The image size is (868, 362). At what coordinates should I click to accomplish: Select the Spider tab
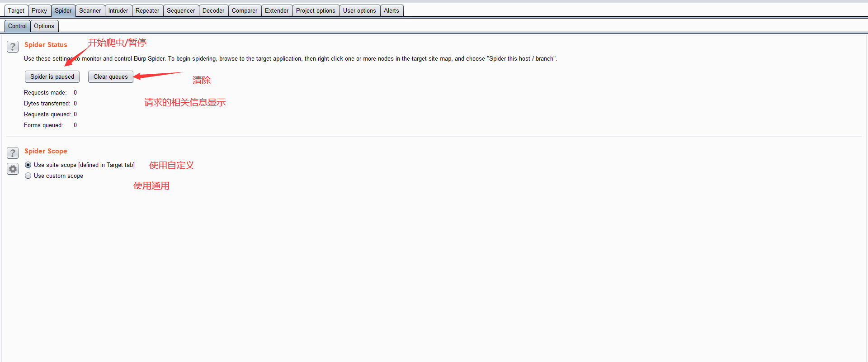[x=63, y=10]
